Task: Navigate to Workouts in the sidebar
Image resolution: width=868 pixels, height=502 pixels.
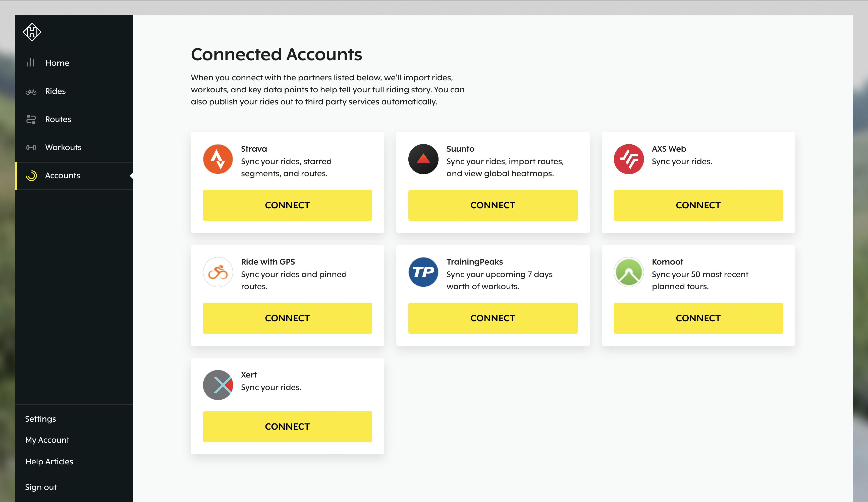Action: (x=63, y=147)
